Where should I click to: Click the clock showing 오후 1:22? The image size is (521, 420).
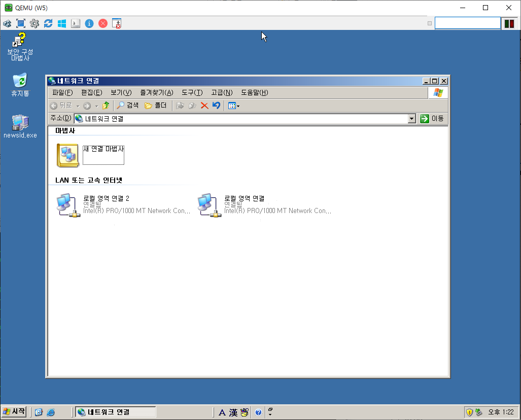point(501,412)
